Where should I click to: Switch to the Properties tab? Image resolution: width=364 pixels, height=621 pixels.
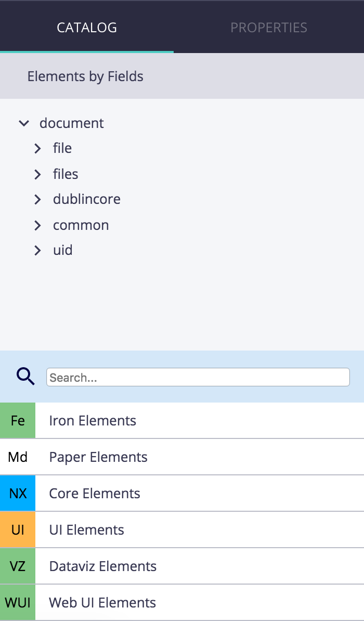tap(268, 28)
